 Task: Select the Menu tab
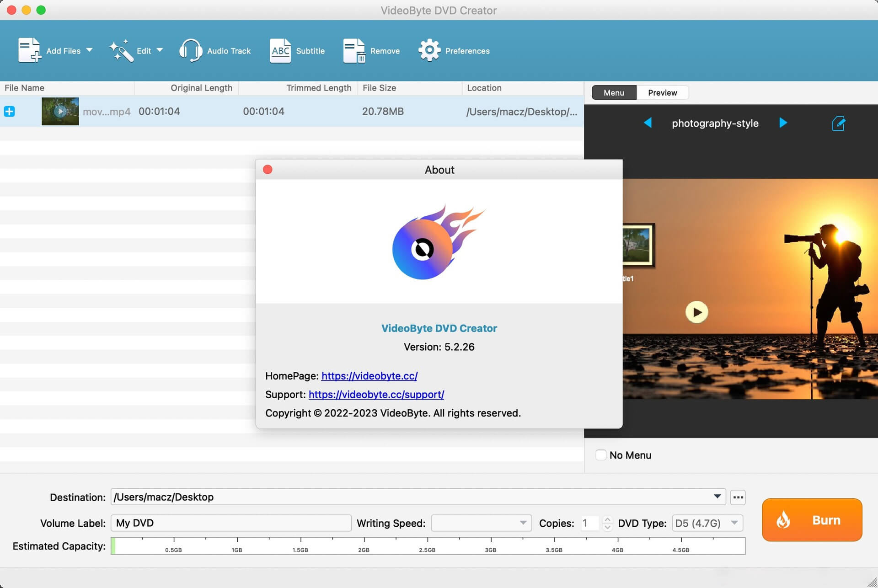click(x=613, y=92)
